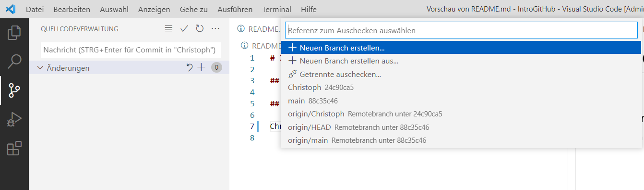Toggle tree/list view in Quellcodeverwaltung header
This screenshot has width=644, height=190.
click(x=168, y=29)
